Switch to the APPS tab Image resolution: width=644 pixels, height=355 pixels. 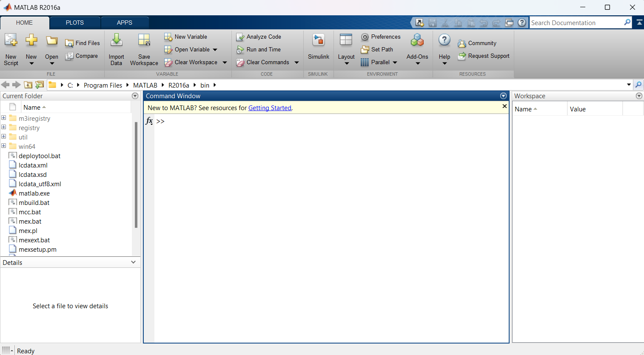pyautogui.click(x=125, y=23)
